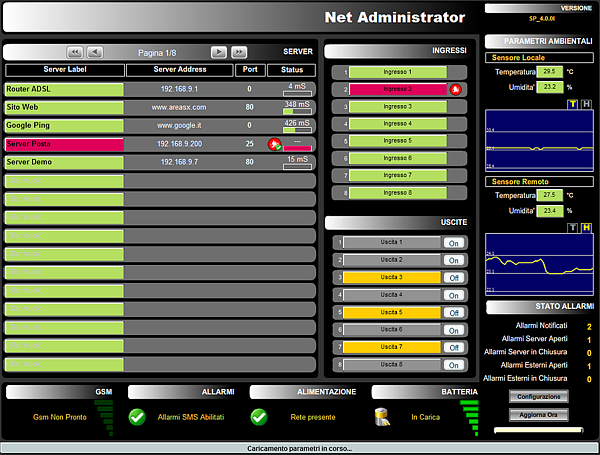
Task: Go to the next server page
Action: tap(219, 51)
